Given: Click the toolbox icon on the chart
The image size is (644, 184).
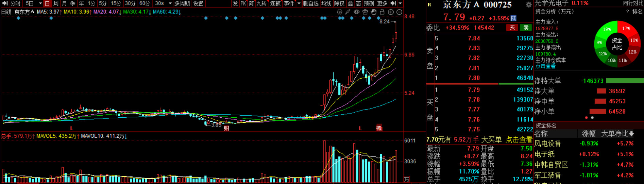Looking at the screenshot, I should click(x=365, y=12).
